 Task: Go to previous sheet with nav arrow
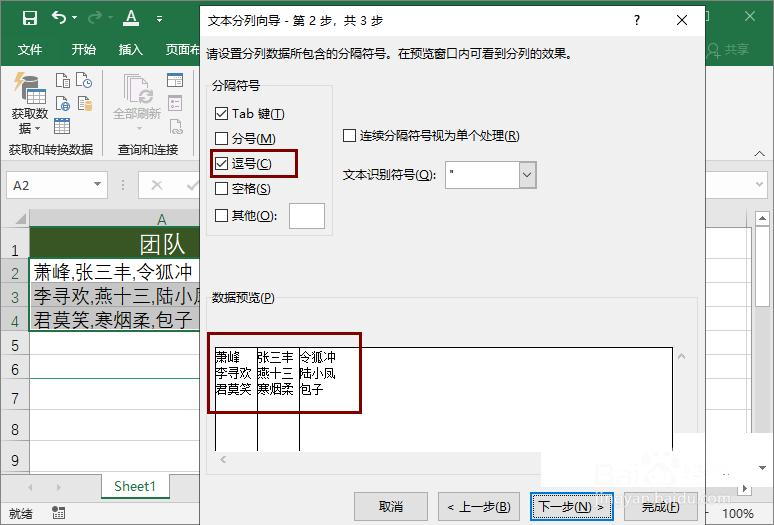[30, 487]
